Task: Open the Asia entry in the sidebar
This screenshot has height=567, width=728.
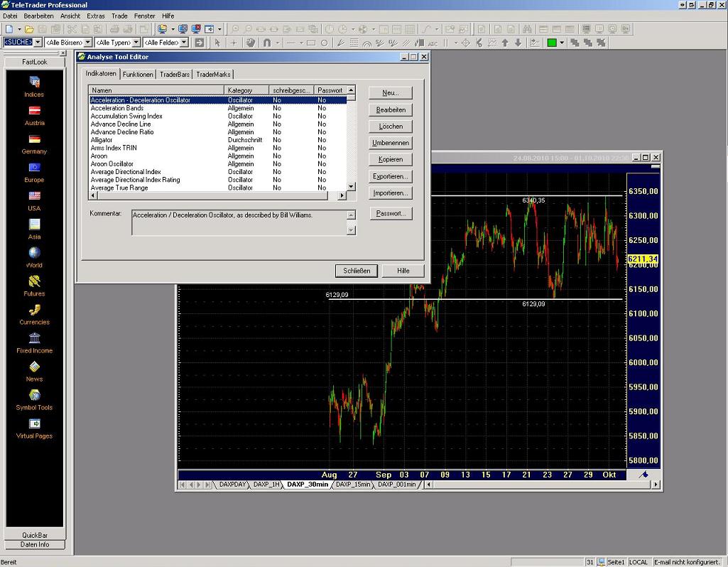Action: [x=34, y=229]
